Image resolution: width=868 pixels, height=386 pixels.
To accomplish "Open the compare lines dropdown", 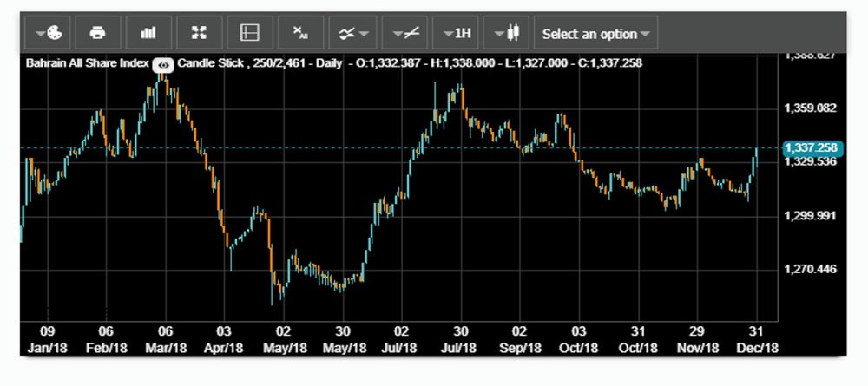I will 352,33.
